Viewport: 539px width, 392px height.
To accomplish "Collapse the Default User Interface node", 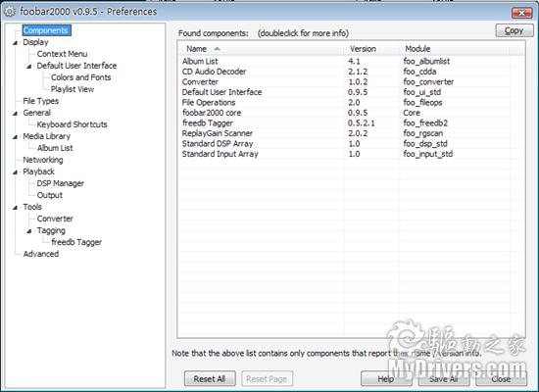I will tap(29, 66).
